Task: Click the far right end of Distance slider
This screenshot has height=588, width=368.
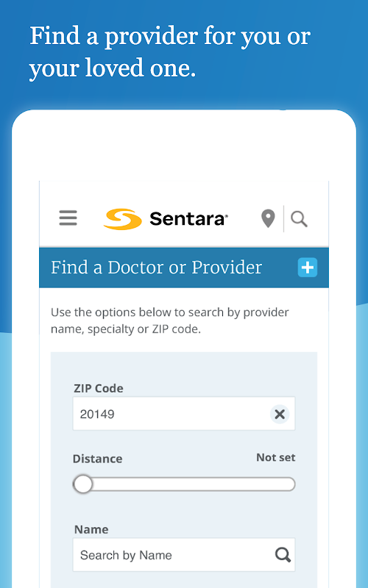Action: click(291, 484)
